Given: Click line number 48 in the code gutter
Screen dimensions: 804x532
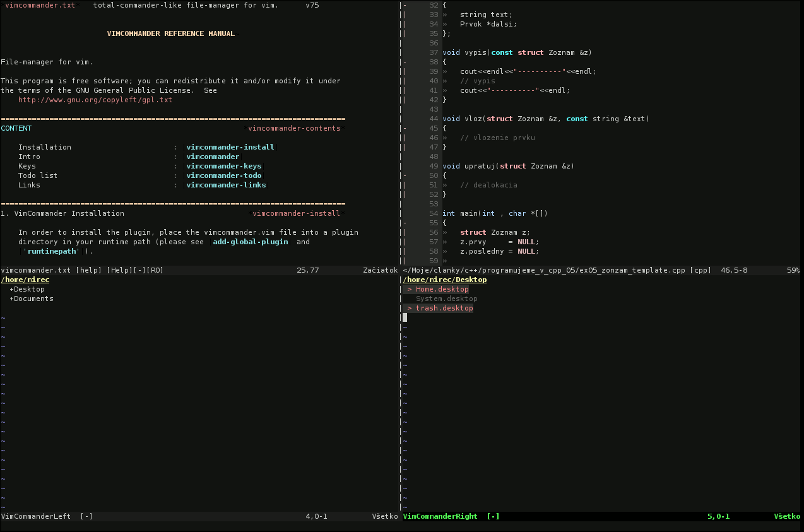Looking at the screenshot, I should point(434,157).
